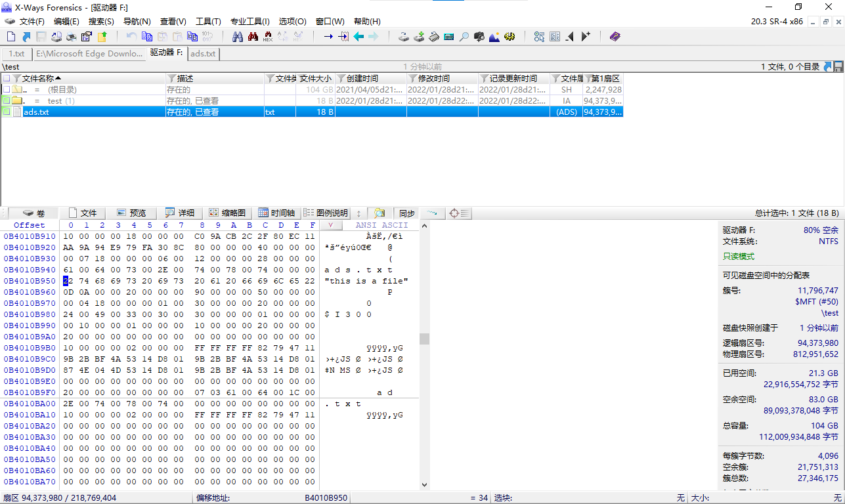Click the New file toolbar icon
The height and width of the screenshot is (504, 845).
[x=10, y=37]
